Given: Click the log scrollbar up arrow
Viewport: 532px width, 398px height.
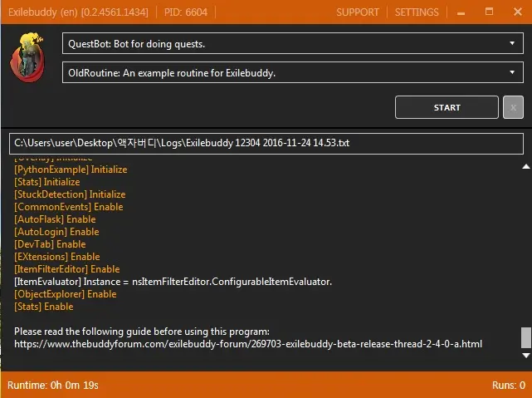Looking at the screenshot, I should tap(526, 166).
